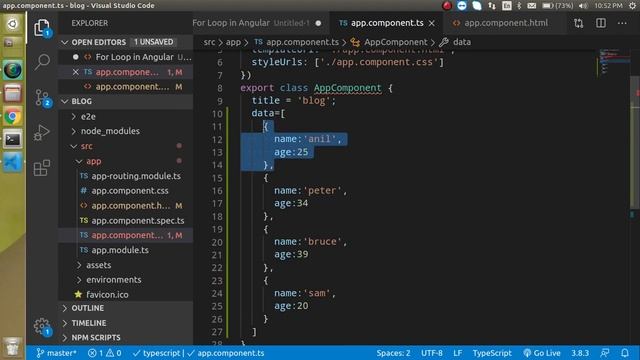Viewport: 640px width, 360px height.
Task: Switch to For Loop in Angular tab
Action: [x=260, y=23]
